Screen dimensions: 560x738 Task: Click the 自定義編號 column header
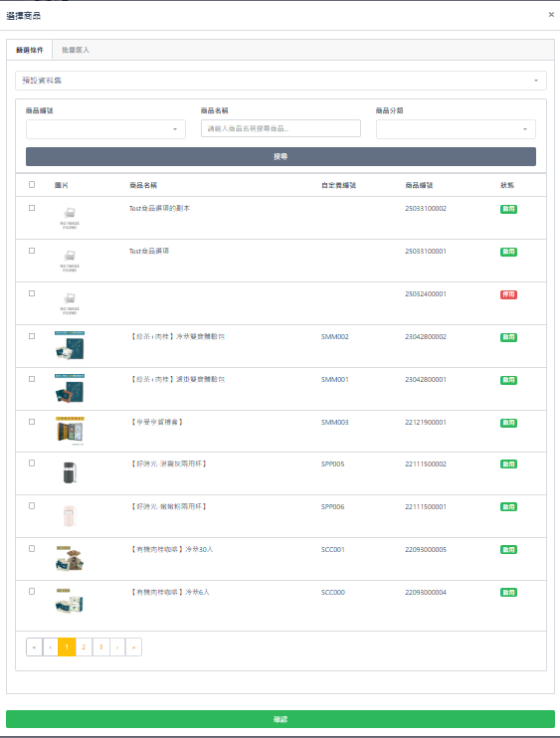(x=338, y=185)
